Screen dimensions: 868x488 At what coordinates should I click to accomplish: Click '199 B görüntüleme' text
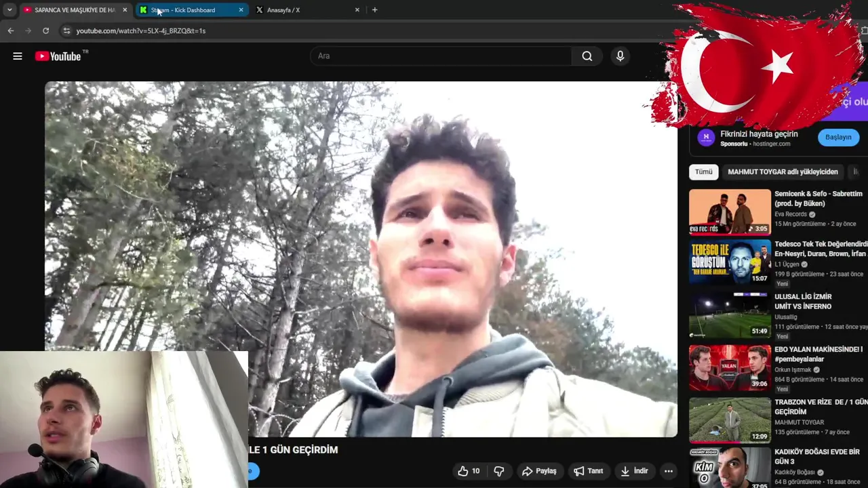(x=800, y=274)
